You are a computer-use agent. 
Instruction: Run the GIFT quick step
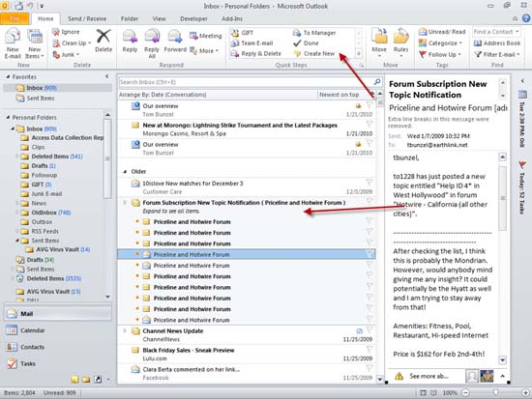(x=242, y=33)
